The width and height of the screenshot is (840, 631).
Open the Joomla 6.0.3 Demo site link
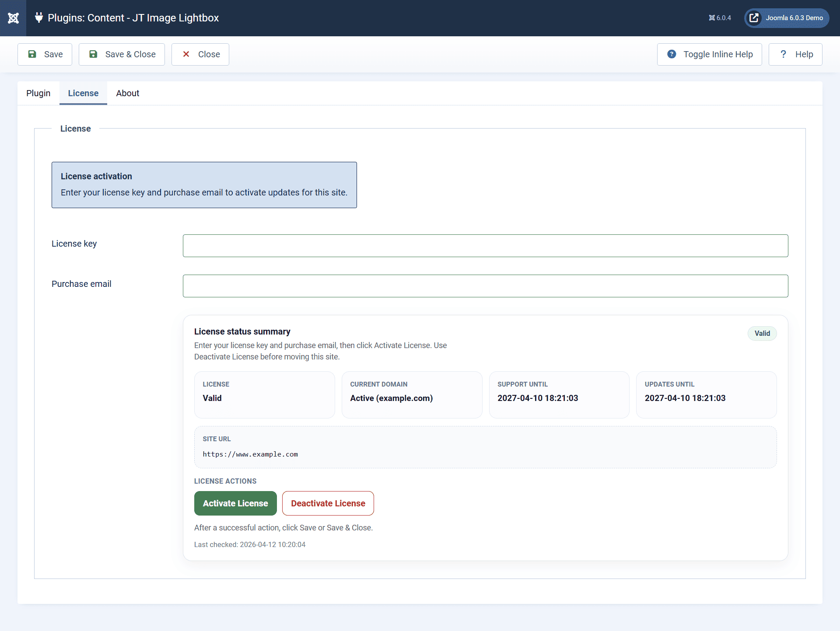787,18
